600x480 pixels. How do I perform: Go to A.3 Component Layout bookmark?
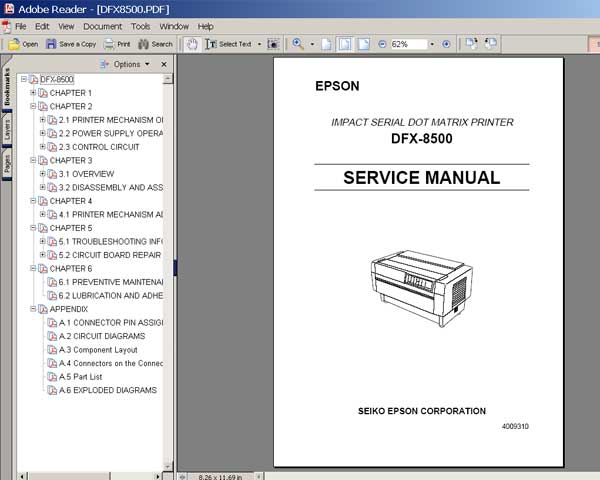[x=98, y=350]
